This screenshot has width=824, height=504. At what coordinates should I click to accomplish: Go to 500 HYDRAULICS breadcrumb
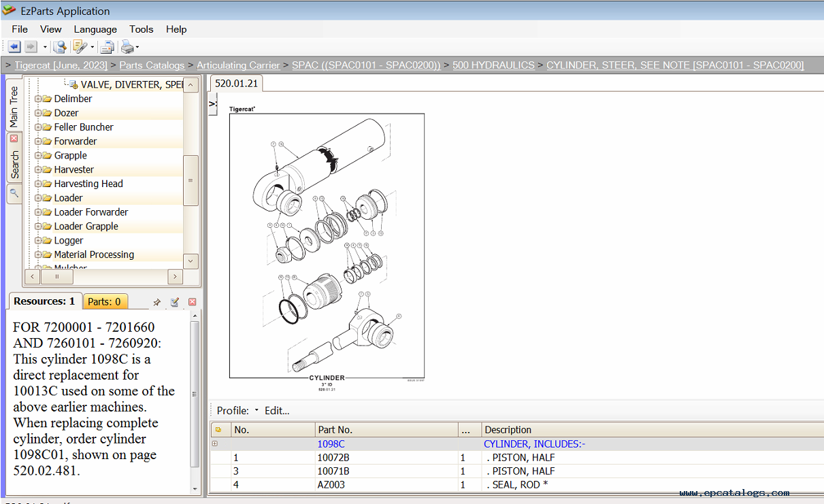click(x=493, y=65)
